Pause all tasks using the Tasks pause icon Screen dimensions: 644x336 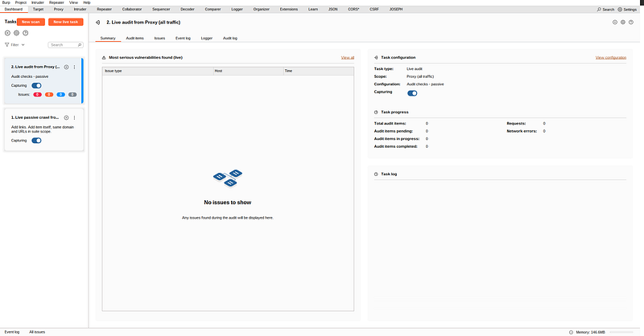tap(7, 33)
